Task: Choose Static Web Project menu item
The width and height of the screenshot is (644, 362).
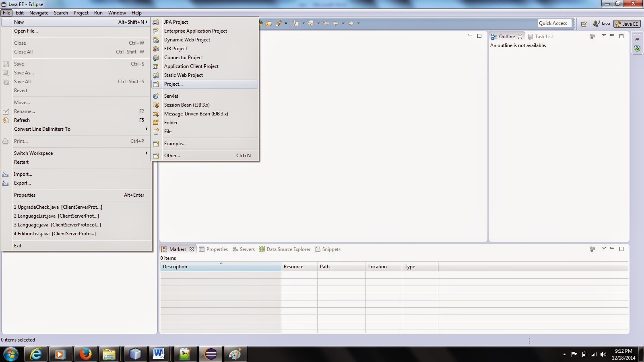Action: tap(205, 75)
